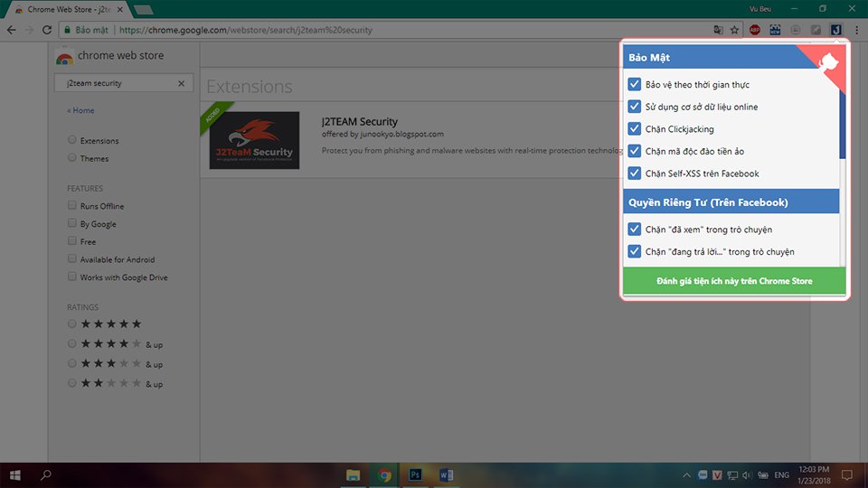Screen dimensions: 868x488
Task: Click the Chrome Web Store browser tab
Action: (69, 9)
